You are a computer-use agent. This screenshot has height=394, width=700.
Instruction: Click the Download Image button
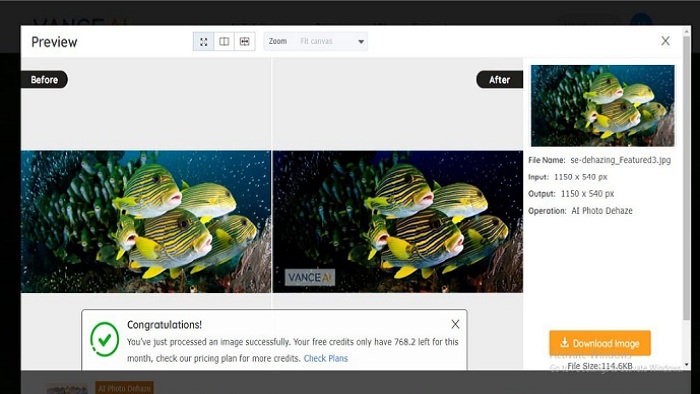[600, 343]
